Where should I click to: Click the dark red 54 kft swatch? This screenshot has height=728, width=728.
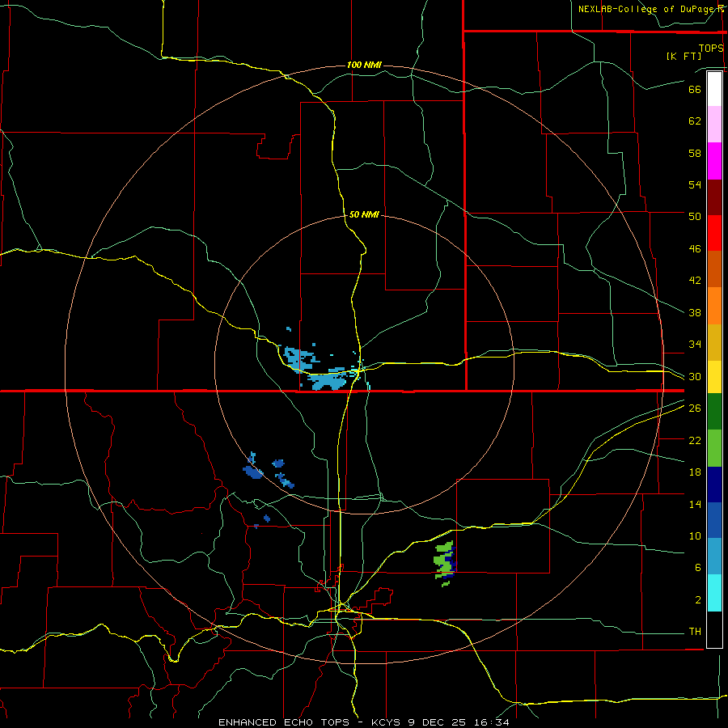714,197
